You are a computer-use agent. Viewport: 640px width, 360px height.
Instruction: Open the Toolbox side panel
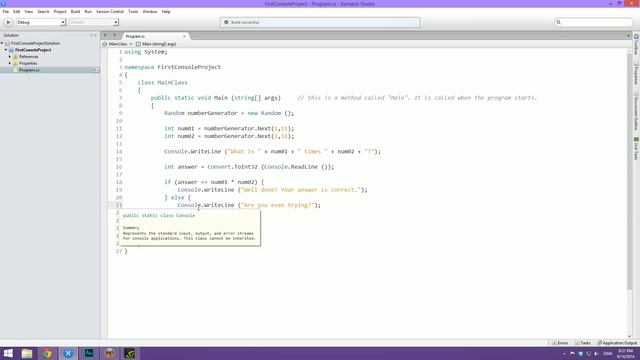pyautogui.click(x=636, y=45)
